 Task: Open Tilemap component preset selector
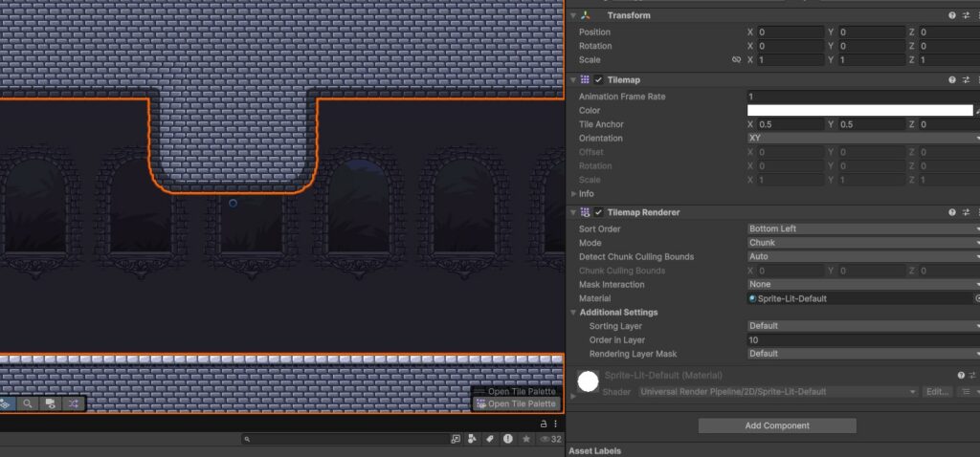pyautogui.click(x=966, y=80)
